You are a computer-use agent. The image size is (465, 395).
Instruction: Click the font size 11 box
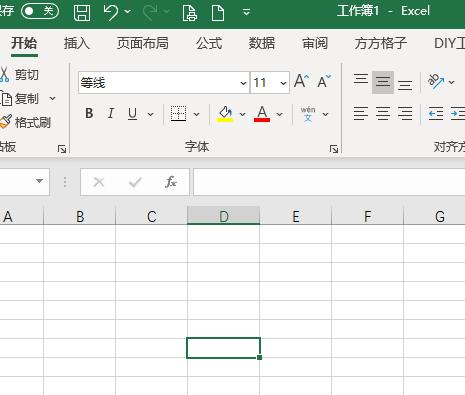[x=264, y=83]
